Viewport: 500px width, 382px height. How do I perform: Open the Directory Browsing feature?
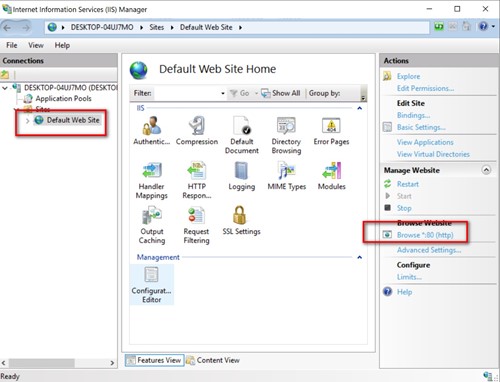click(286, 135)
